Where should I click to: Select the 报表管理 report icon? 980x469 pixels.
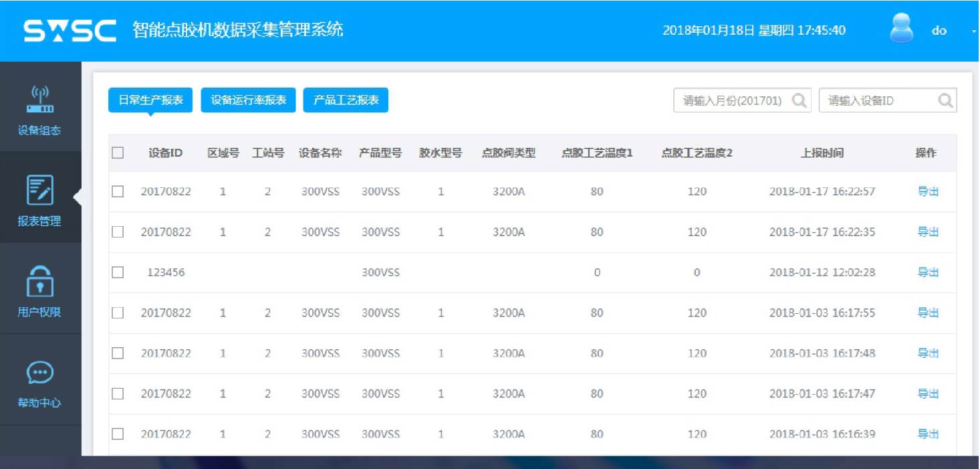(40, 190)
